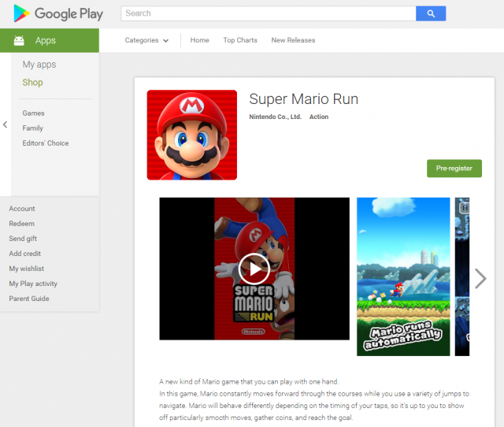Open Nintendo Co., Ltd. developer link
This screenshot has width=504, height=427.
tap(275, 117)
